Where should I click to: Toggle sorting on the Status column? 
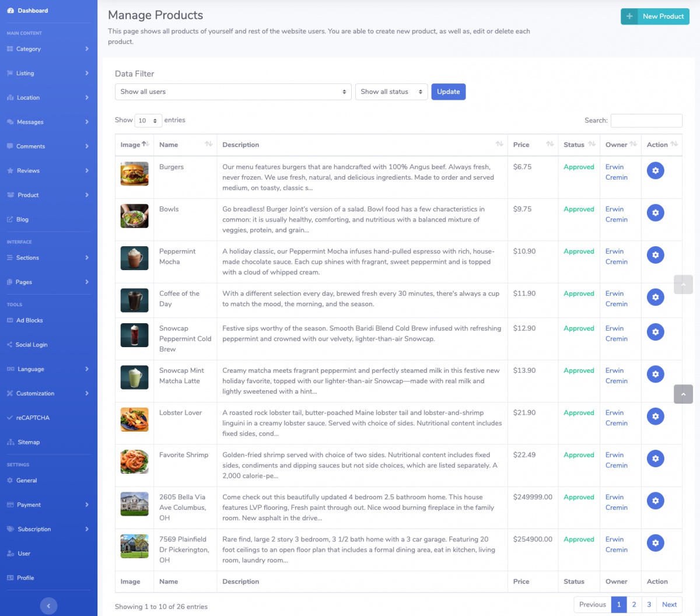pyautogui.click(x=591, y=144)
